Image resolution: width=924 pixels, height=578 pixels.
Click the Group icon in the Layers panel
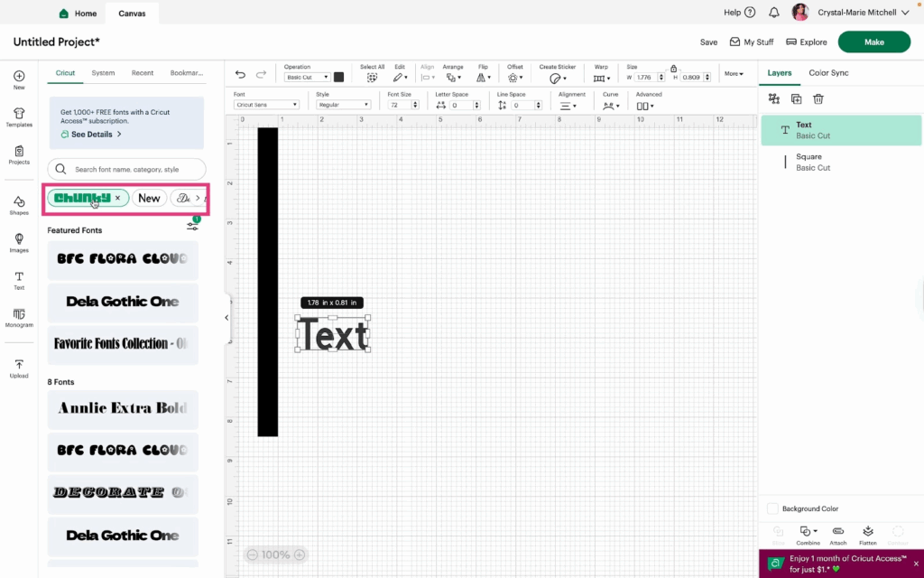774,99
